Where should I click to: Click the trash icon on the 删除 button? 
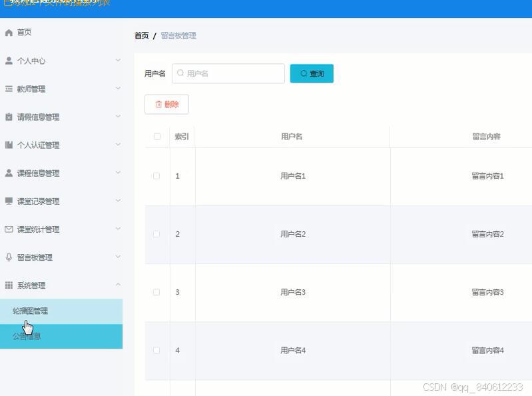(x=158, y=104)
